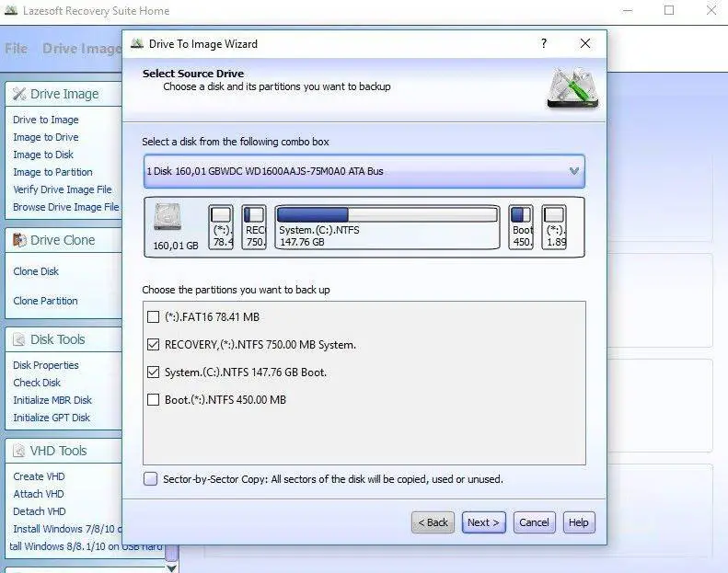Select the REC 750 MB partition block
This screenshot has height=573, width=728.
254,227
